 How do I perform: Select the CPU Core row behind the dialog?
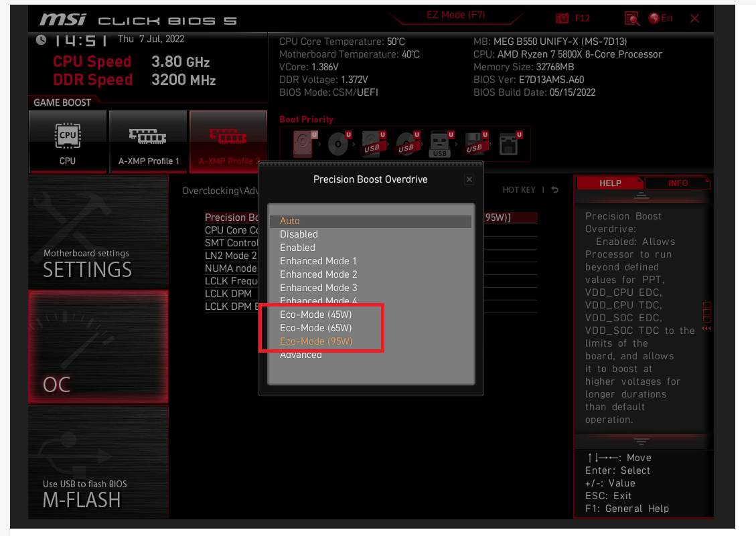tap(232, 230)
